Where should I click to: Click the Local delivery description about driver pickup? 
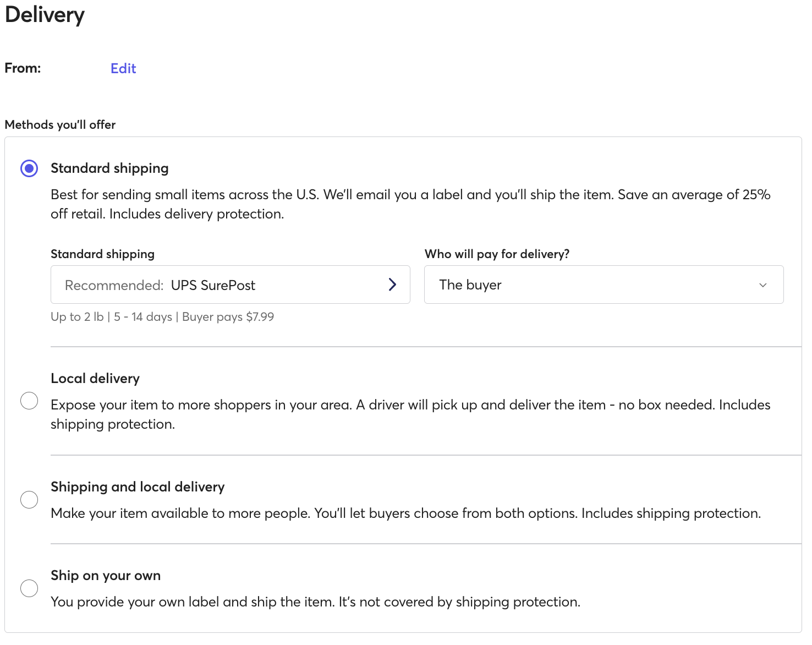coord(410,414)
